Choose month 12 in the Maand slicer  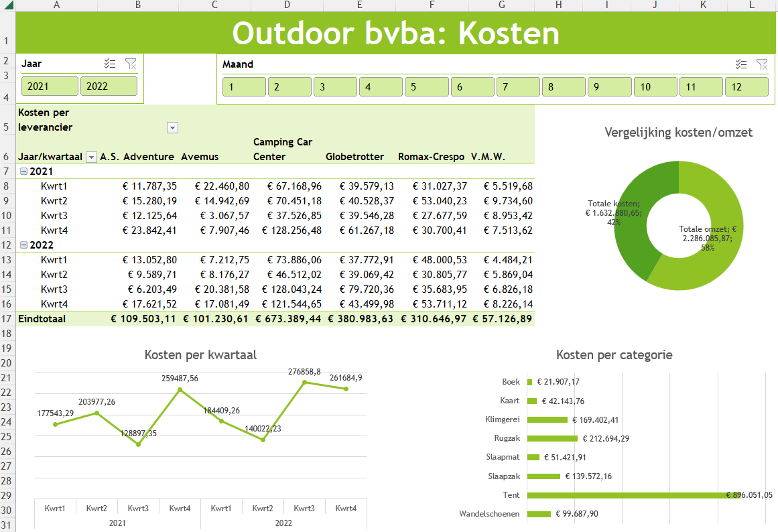pos(746,87)
